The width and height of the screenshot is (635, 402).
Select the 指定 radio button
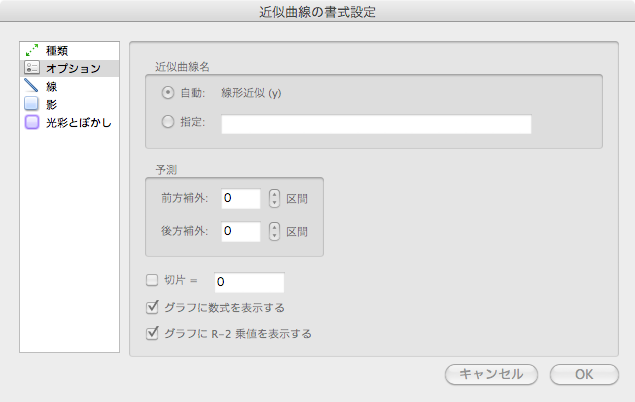[x=167, y=123]
